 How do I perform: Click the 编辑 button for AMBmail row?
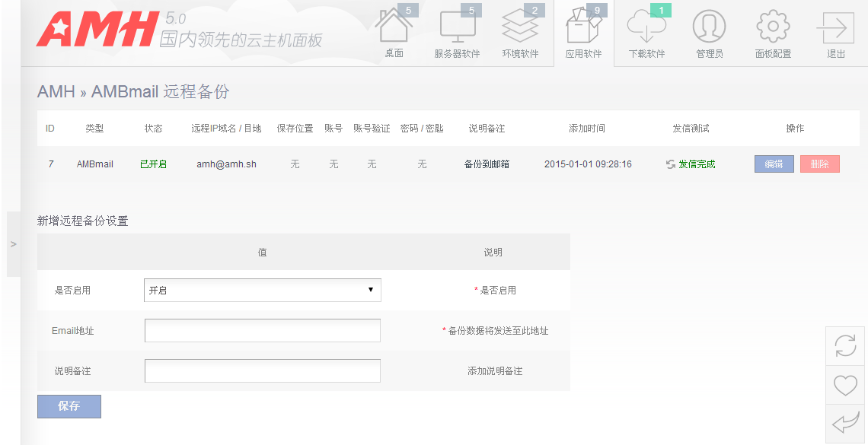(774, 164)
